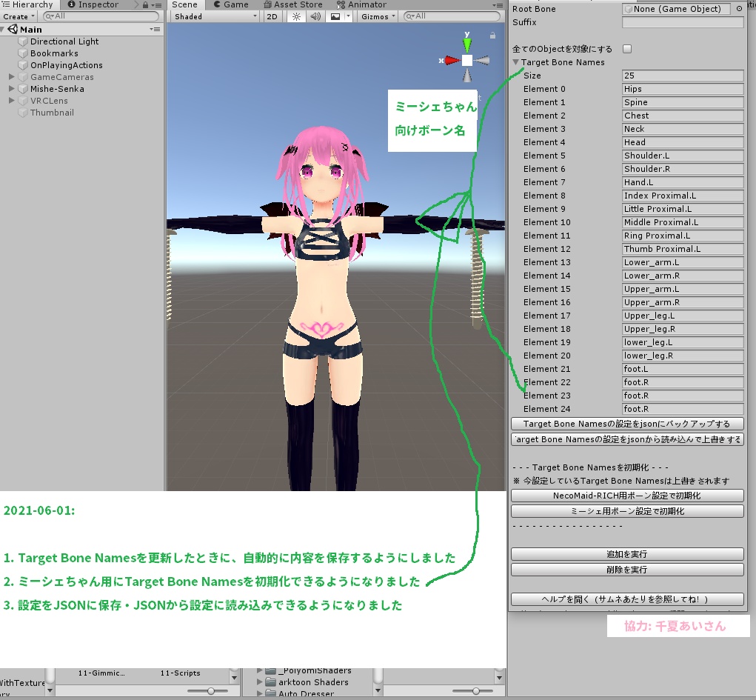The height and width of the screenshot is (700, 756).
Task: Click the Unity scene icon beside Main
Action: click(13, 29)
